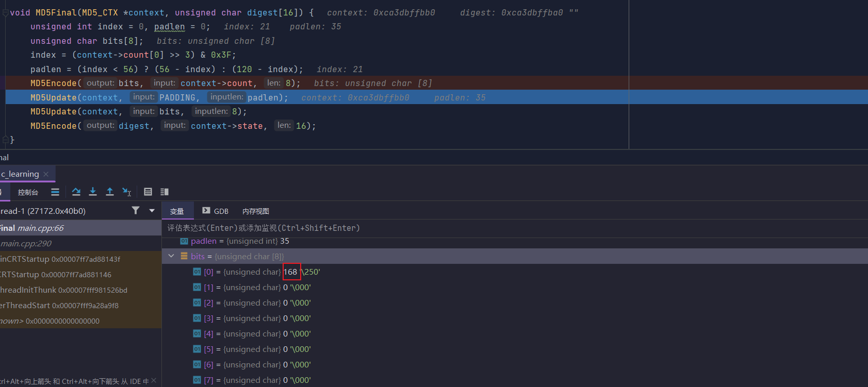Click the threads list hamburger icon
868x387 pixels.
coord(55,192)
